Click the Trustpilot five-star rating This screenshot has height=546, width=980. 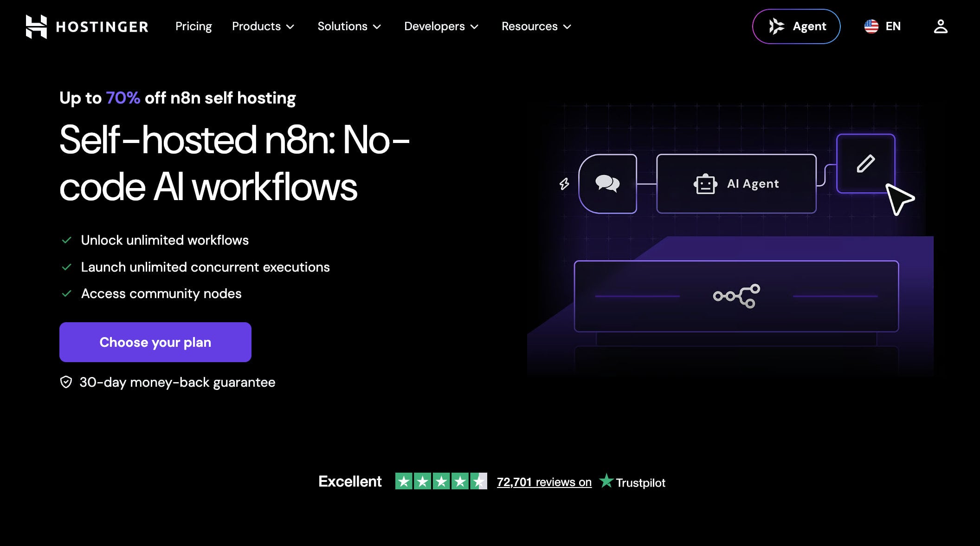[x=441, y=481]
